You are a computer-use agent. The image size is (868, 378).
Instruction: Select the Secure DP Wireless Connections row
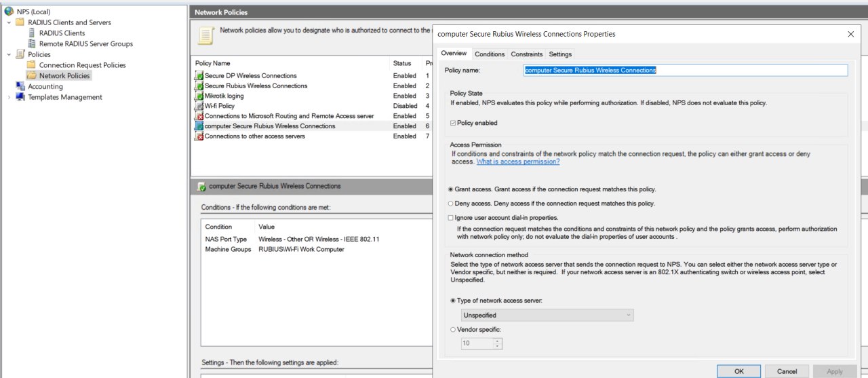[x=312, y=76]
